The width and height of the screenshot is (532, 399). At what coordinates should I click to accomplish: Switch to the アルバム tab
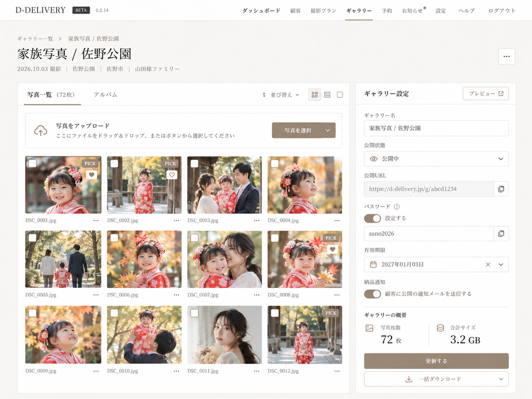[105, 95]
